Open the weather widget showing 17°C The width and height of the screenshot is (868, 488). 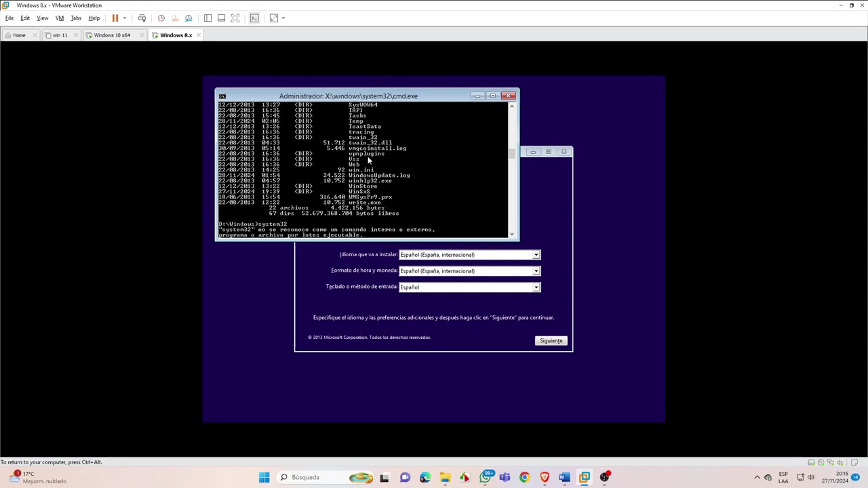click(37, 477)
